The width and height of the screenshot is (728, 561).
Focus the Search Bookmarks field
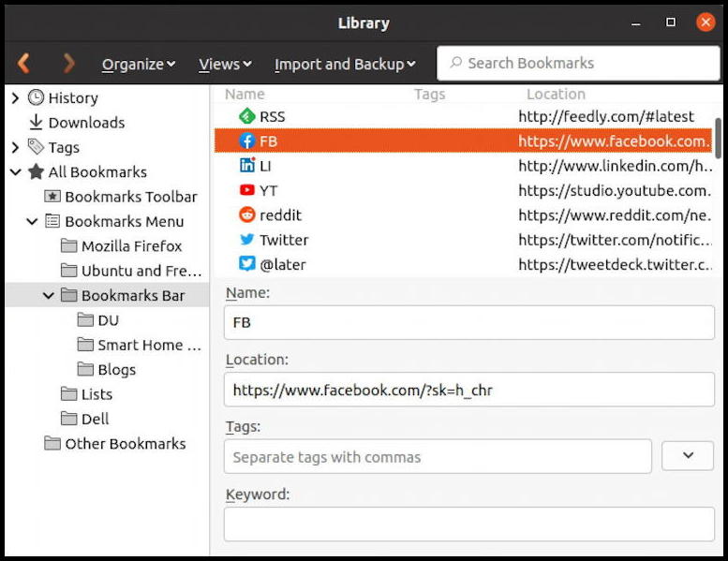[578, 63]
